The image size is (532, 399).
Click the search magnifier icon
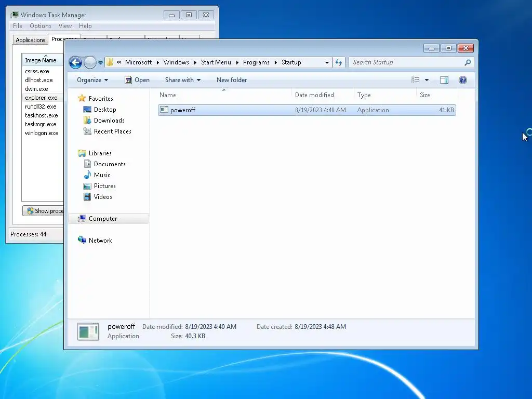pos(468,62)
